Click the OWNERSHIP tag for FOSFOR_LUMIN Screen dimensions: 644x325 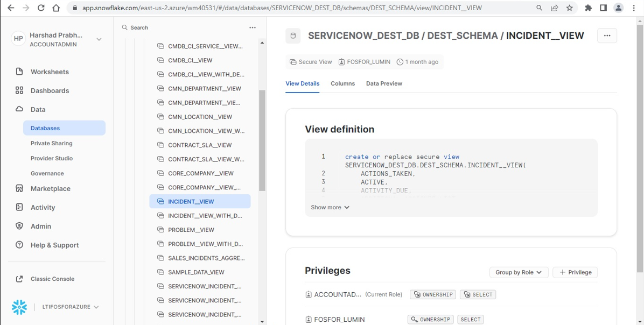pyautogui.click(x=430, y=320)
